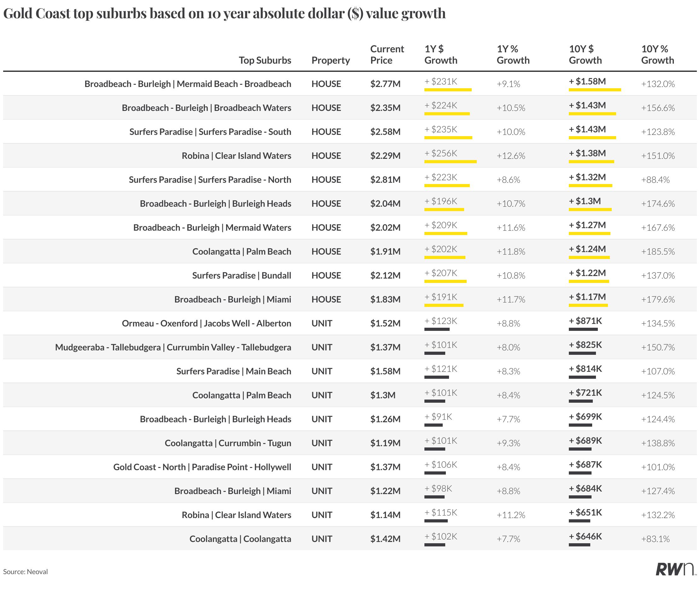Select the Property column header
This screenshot has width=700, height=605.
tap(330, 60)
